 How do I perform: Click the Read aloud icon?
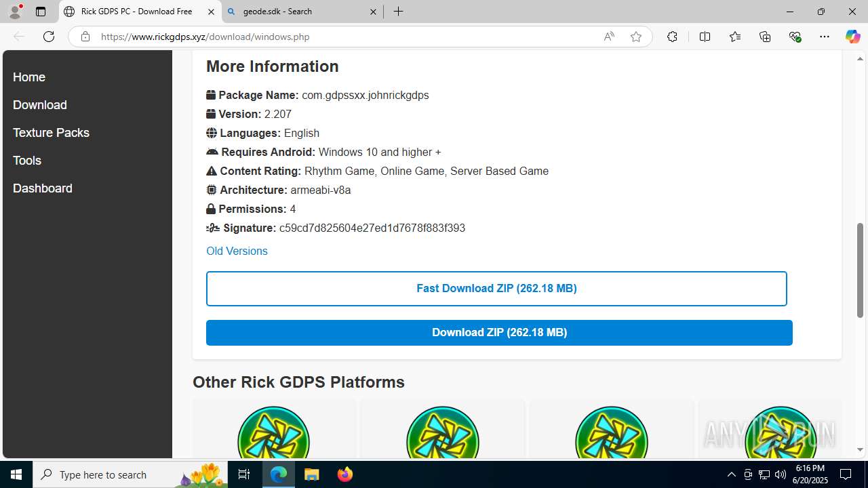pyautogui.click(x=609, y=37)
